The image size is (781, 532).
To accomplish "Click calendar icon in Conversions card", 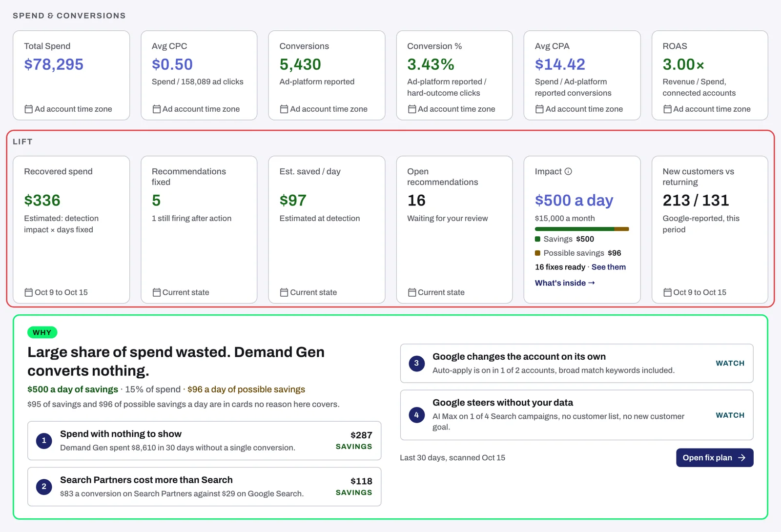I will pos(284,109).
